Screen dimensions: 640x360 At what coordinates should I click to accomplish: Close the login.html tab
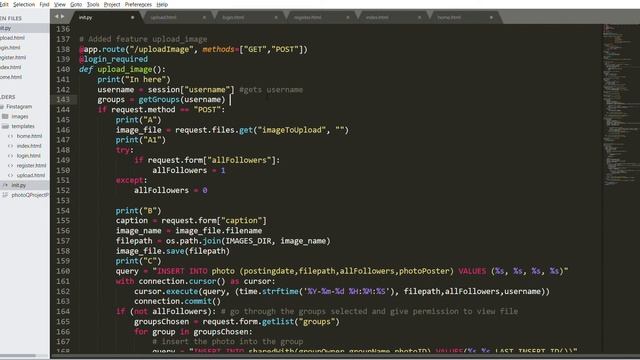point(276,18)
